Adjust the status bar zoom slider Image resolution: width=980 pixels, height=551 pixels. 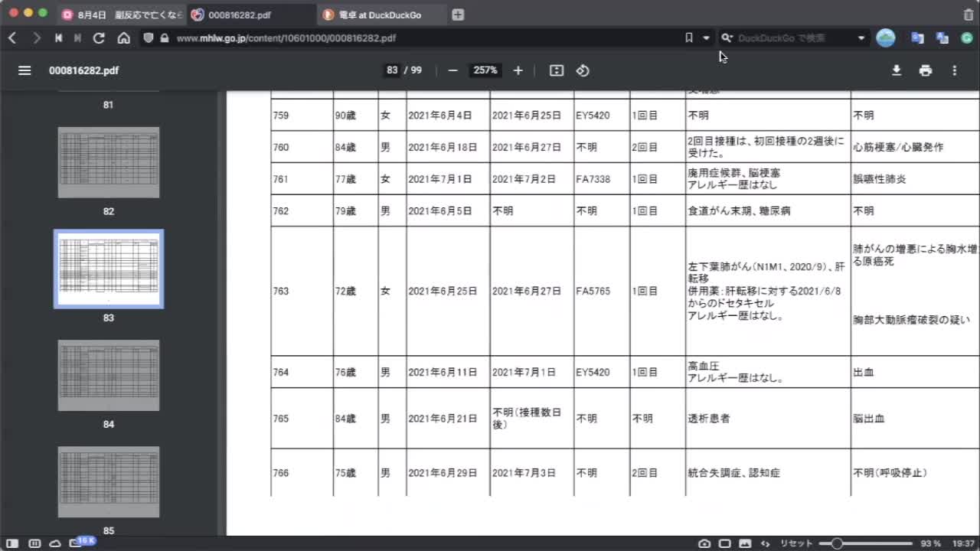tap(865, 543)
